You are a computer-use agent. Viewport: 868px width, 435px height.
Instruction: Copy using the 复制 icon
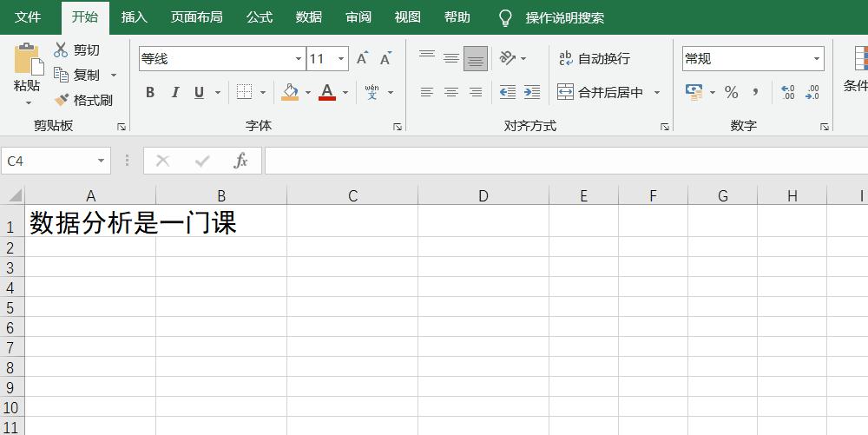tap(61, 74)
